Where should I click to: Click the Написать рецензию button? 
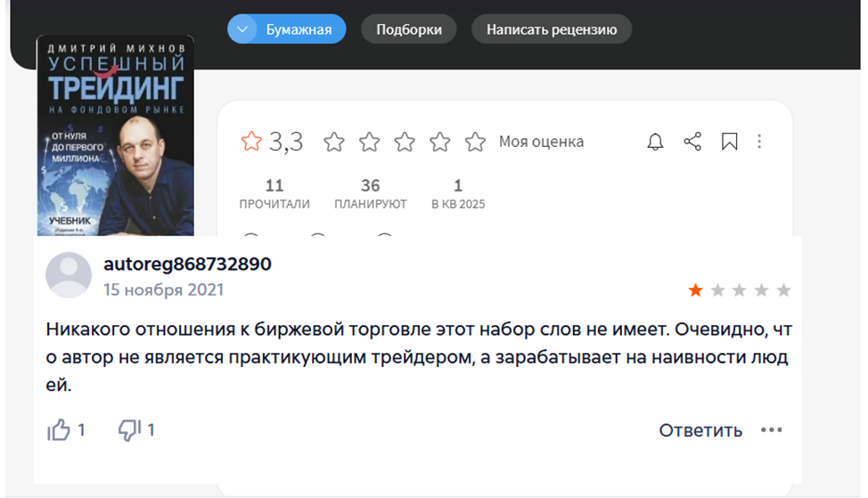(x=552, y=29)
